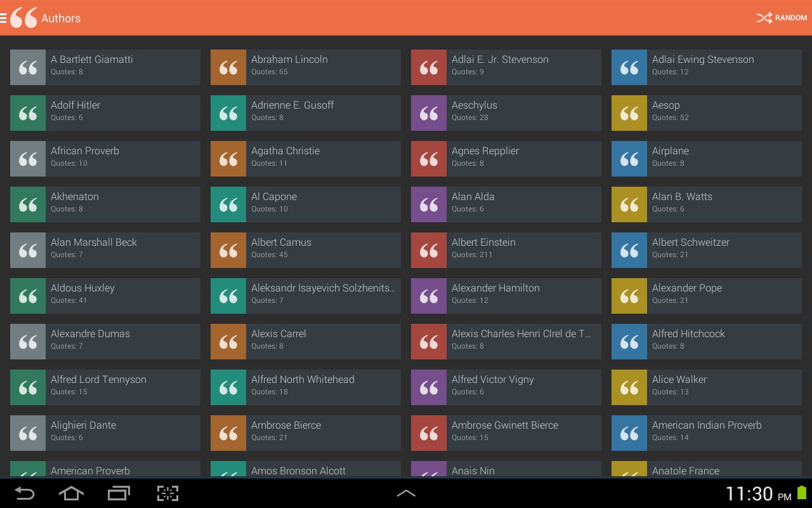Click the red quote icon for Adlai E. Jr. Stevenson
The height and width of the screenshot is (508, 812).
click(x=429, y=67)
